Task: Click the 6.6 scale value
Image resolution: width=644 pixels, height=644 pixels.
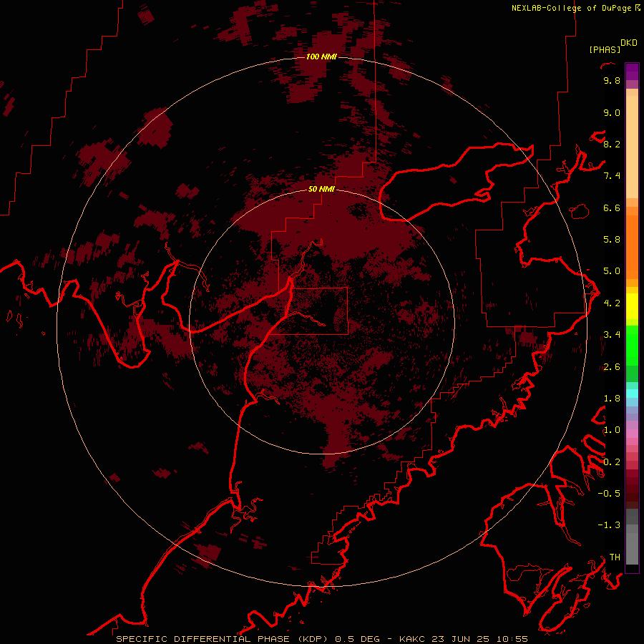Action: point(612,208)
